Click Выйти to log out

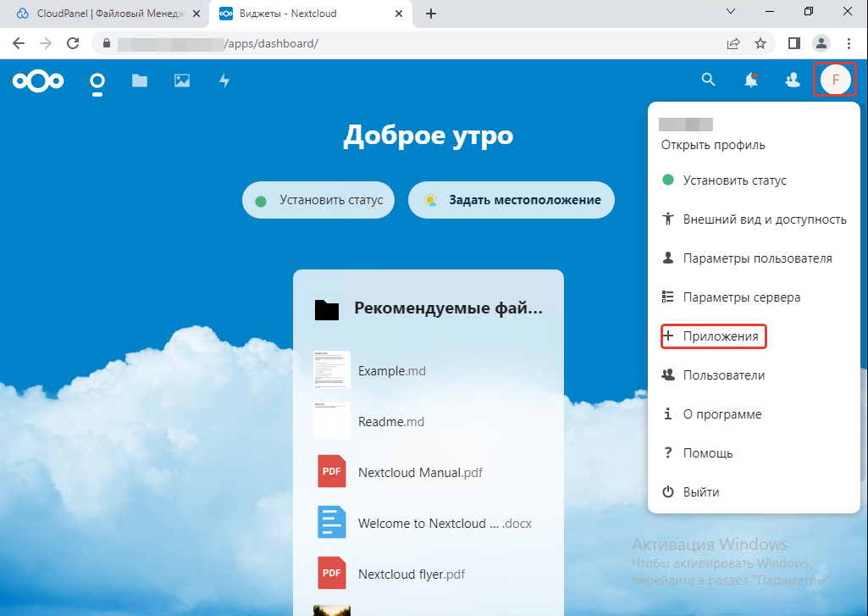tap(700, 492)
